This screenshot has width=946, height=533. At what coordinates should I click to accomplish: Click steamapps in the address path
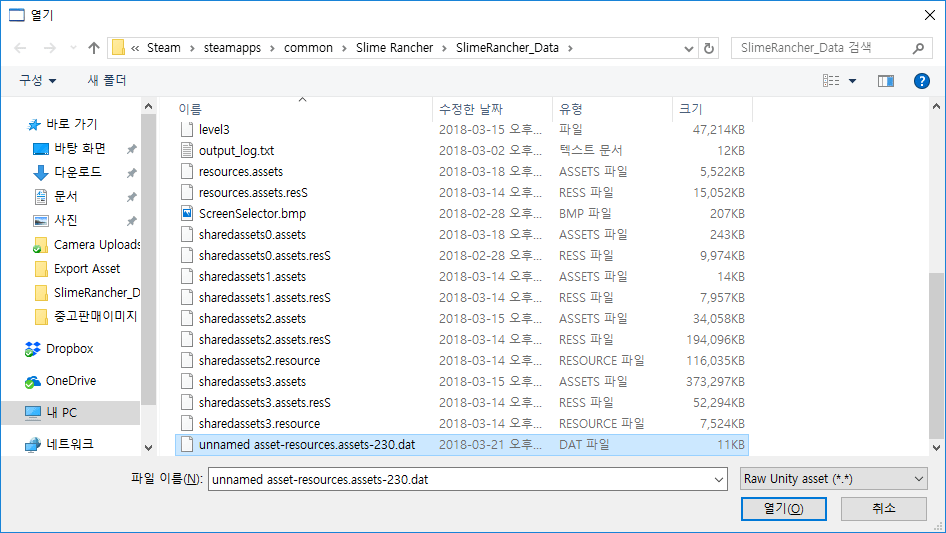[232, 48]
